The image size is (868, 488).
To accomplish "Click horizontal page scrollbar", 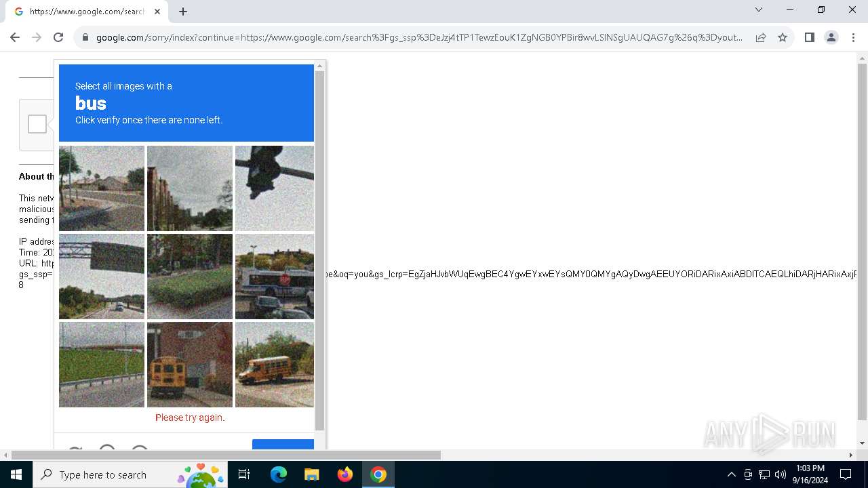I will [x=226, y=455].
